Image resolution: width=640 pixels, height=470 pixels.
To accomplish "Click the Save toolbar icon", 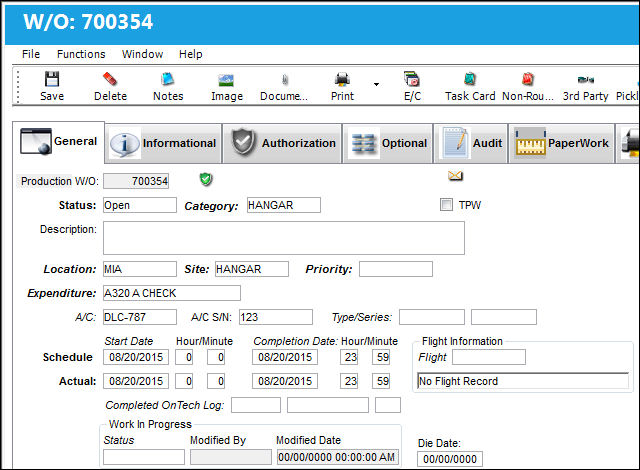I will point(52,79).
